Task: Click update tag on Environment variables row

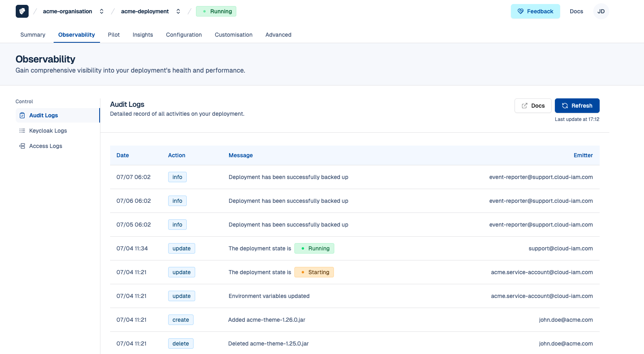Action: pyautogui.click(x=181, y=296)
